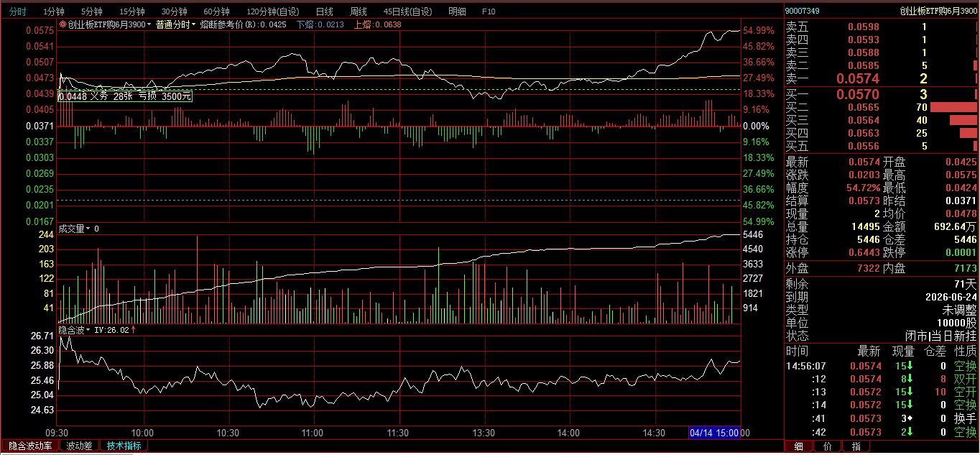Expand the 隐含波 indicator dropdown
The image size is (980, 455).
(88, 330)
